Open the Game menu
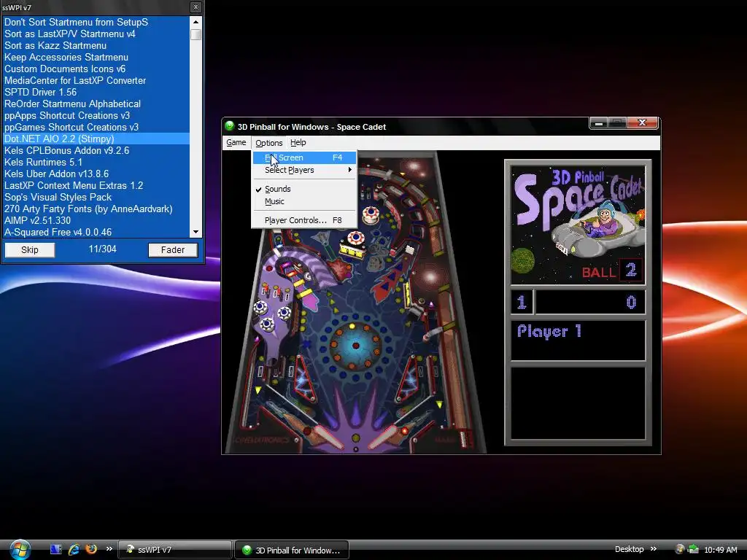The width and height of the screenshot is (747, 560). [236, 142]
